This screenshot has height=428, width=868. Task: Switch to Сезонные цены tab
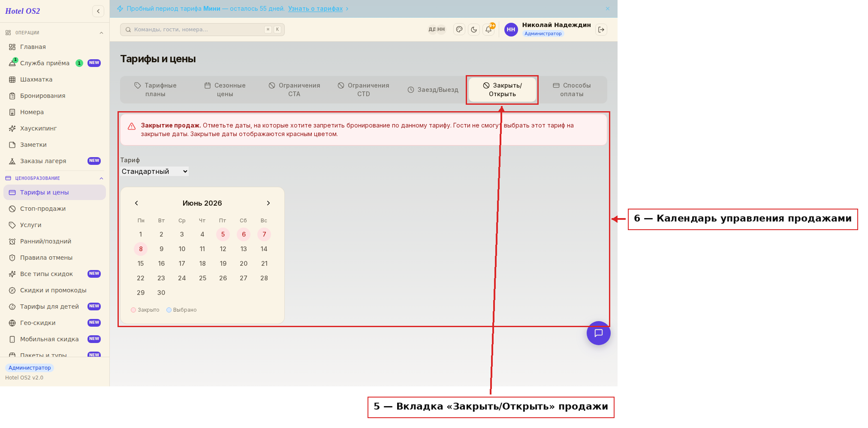point(225,90)
